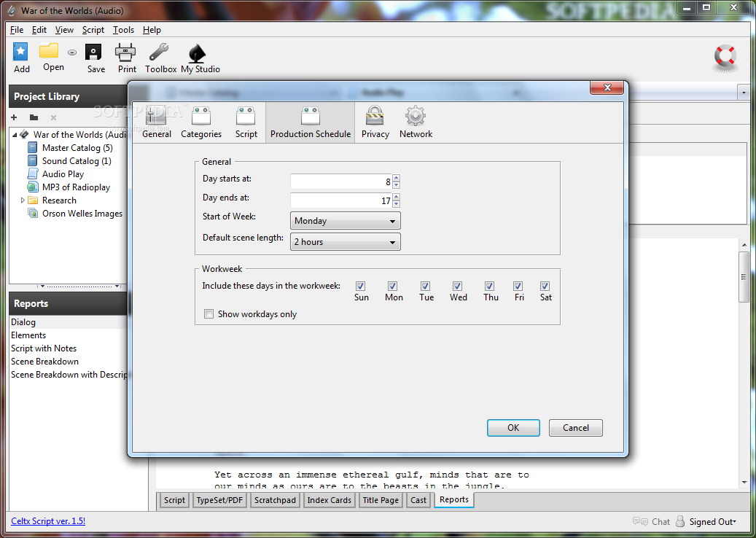Click Celtx Script ver. 1.5! link
756x538 pixels.
[x=48, y=521]
